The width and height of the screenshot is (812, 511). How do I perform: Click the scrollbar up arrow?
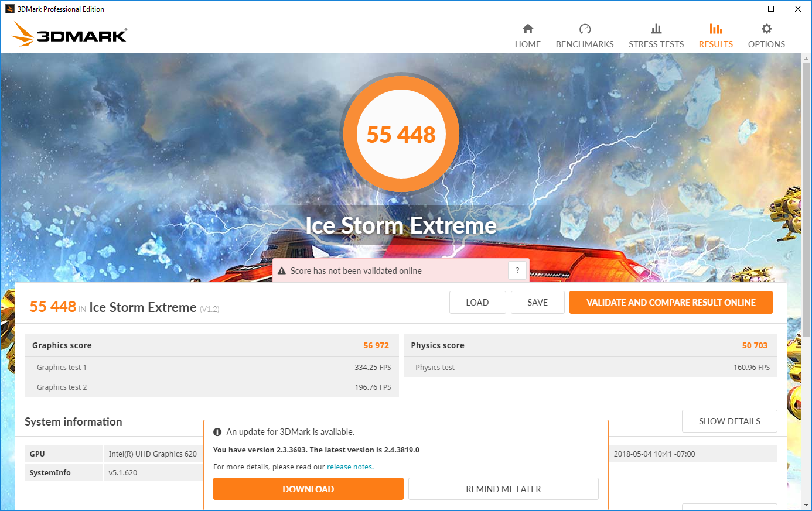tap(807, 58)
